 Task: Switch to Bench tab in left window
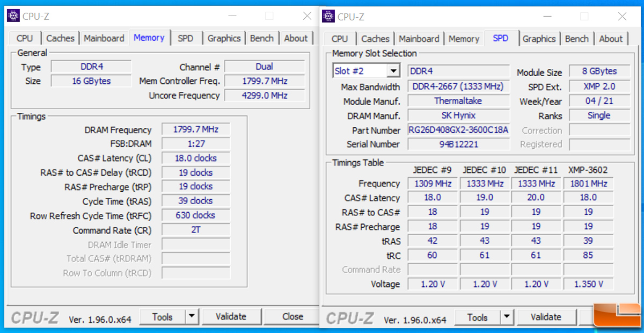click(262, 38)
